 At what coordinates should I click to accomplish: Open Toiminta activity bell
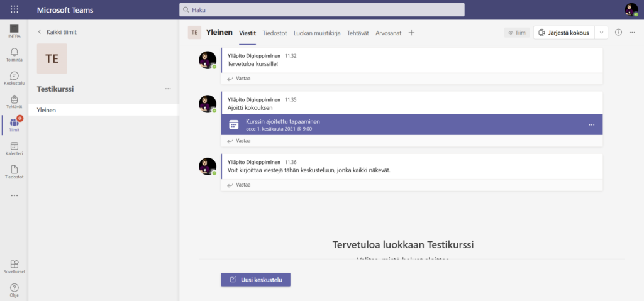[x=14, y=54]
